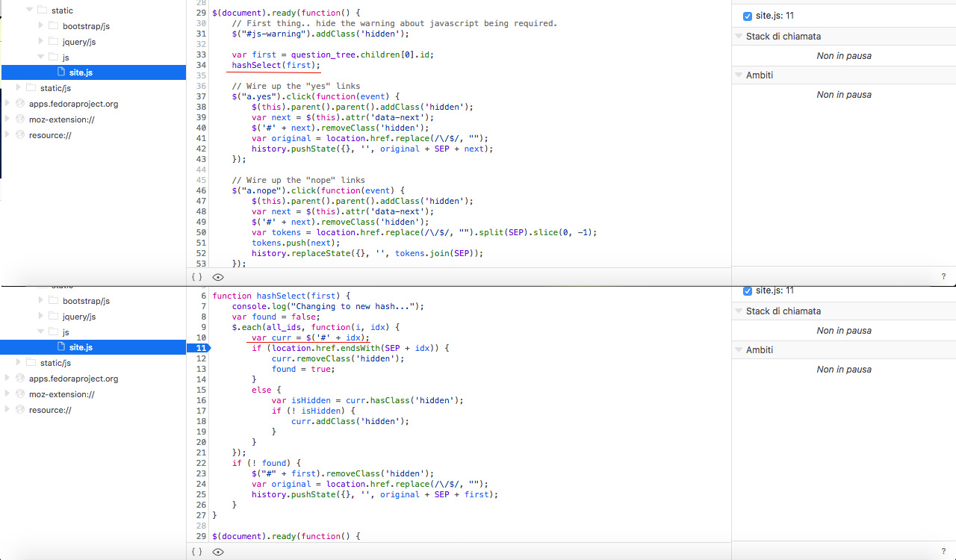
Task: Open help question mark in upper debugger view
Action: (943, 277)
